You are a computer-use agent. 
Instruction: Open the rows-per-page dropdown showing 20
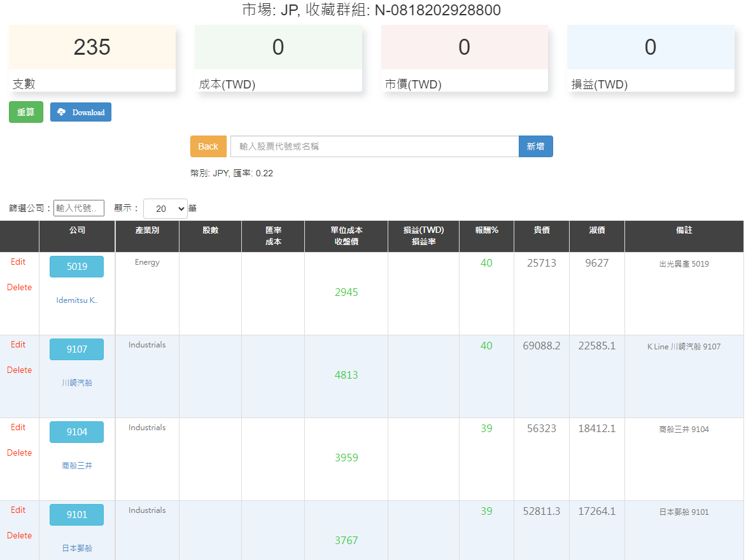click(x=165, y=208)
